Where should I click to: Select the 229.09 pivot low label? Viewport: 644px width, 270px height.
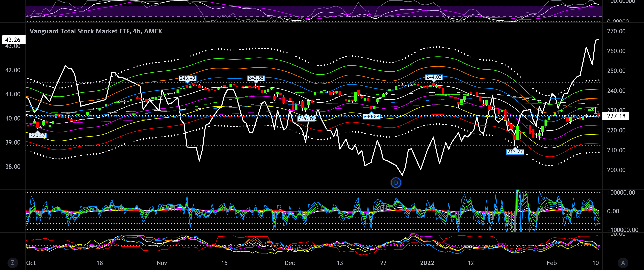click(306, 118)
